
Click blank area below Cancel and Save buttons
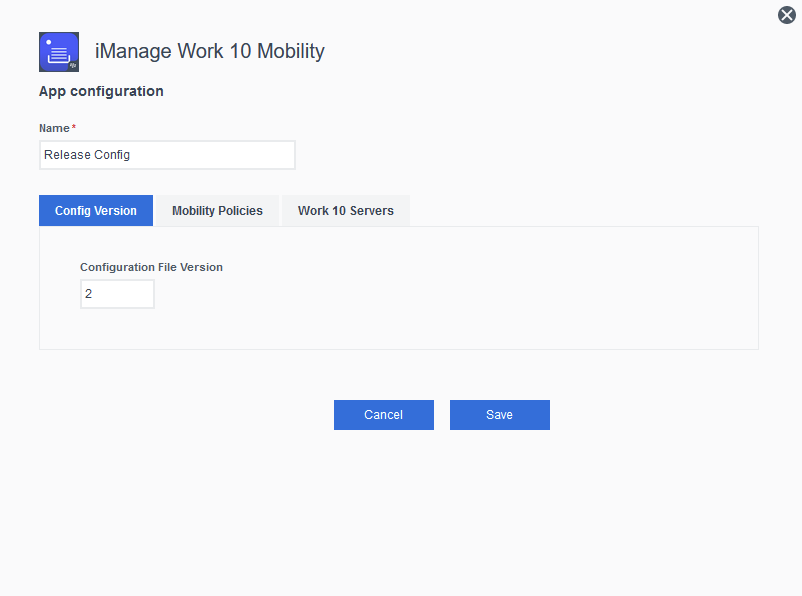point(440,510)
